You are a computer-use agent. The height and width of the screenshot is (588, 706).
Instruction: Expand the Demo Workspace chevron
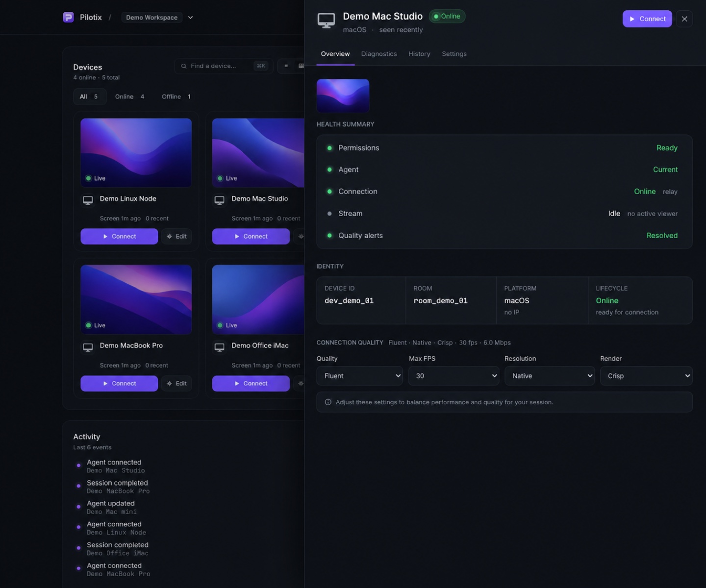(x=190, y=18)
